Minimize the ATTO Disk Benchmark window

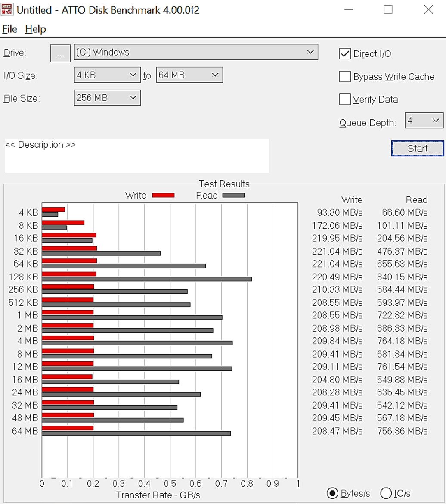click(349, 9)
